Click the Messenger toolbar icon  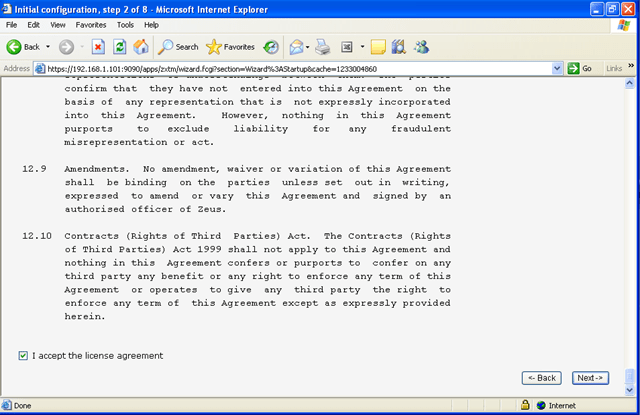420,46
